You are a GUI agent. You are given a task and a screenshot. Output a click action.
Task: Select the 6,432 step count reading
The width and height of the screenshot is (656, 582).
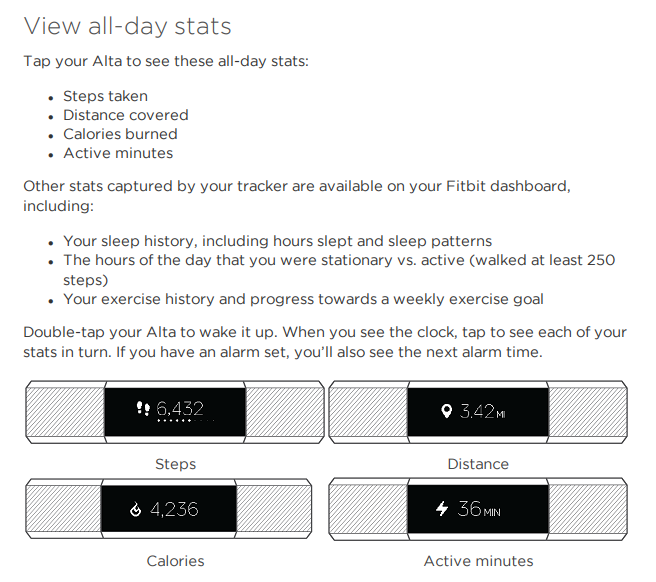[x=180, y=408]
